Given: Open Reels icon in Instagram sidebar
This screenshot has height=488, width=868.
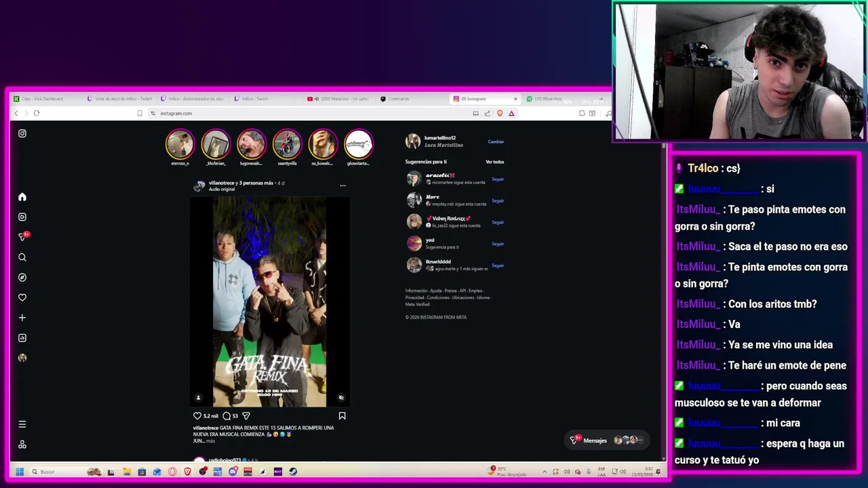Looking at the screenshot, I should pos(22,217).
